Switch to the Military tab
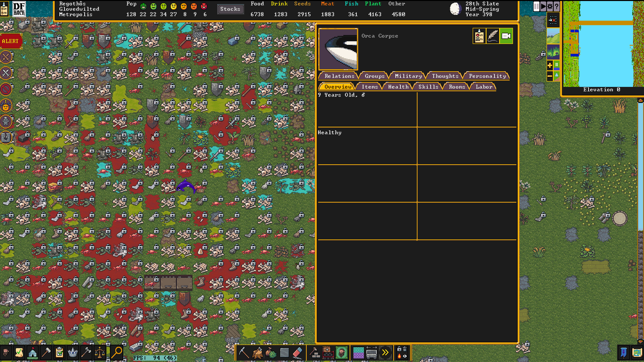644x362 pixels. pyautogui.click(x=408, y=76)
